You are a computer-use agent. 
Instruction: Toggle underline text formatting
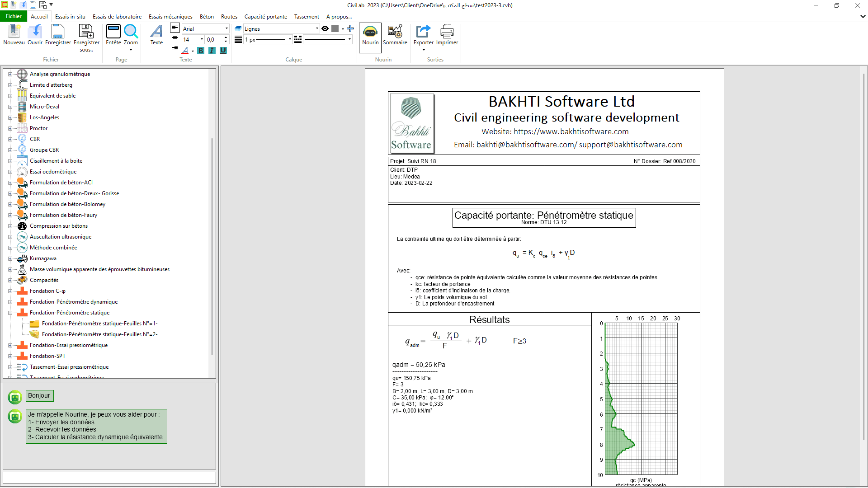click(x=223, y=51)
